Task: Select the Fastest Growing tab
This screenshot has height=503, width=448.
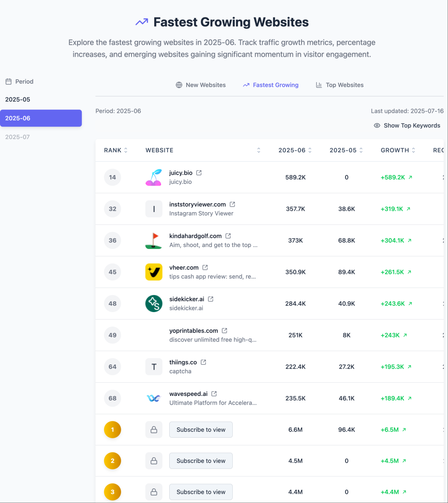Action: [x=270, y=85]
